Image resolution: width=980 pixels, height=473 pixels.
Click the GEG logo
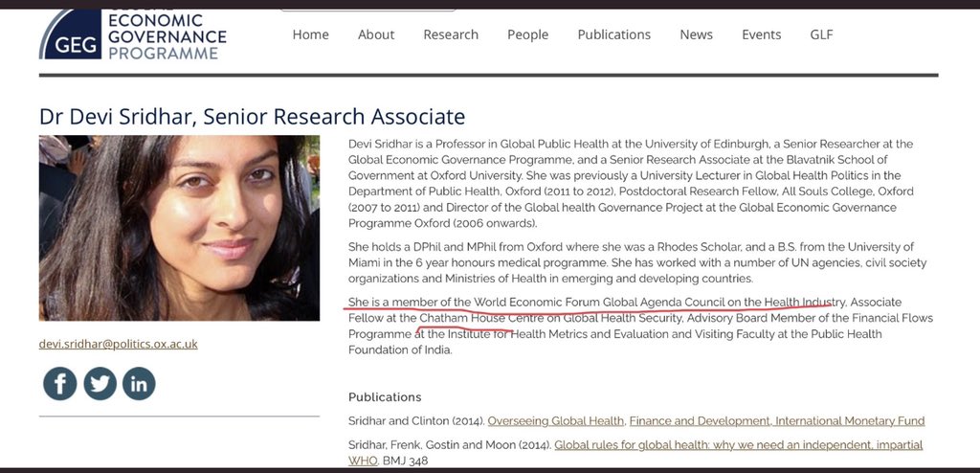point(70,34)
